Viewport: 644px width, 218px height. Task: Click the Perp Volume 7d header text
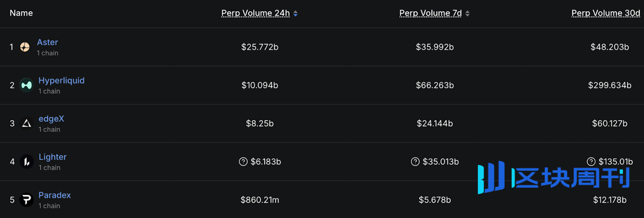coord(430,13)
